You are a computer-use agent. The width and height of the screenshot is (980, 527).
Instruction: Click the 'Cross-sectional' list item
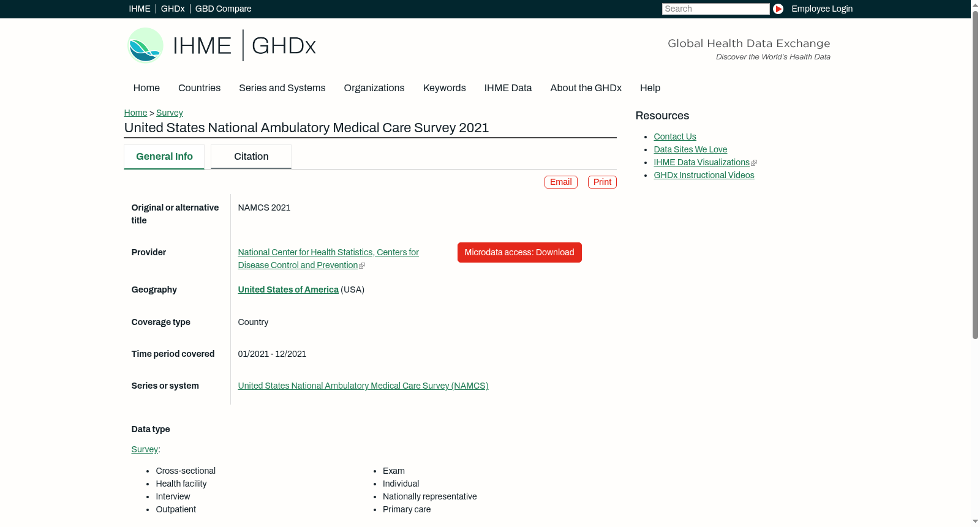(186, 471)
